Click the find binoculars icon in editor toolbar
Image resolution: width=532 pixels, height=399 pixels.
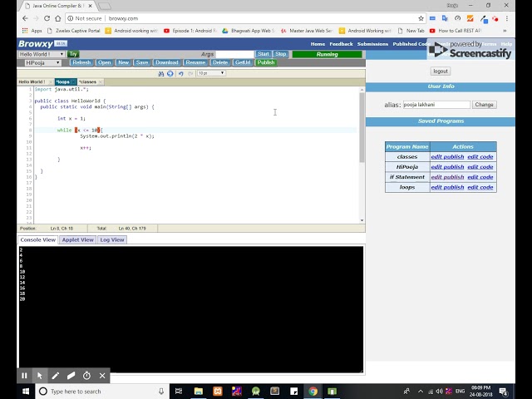click(x=161, y=74)
